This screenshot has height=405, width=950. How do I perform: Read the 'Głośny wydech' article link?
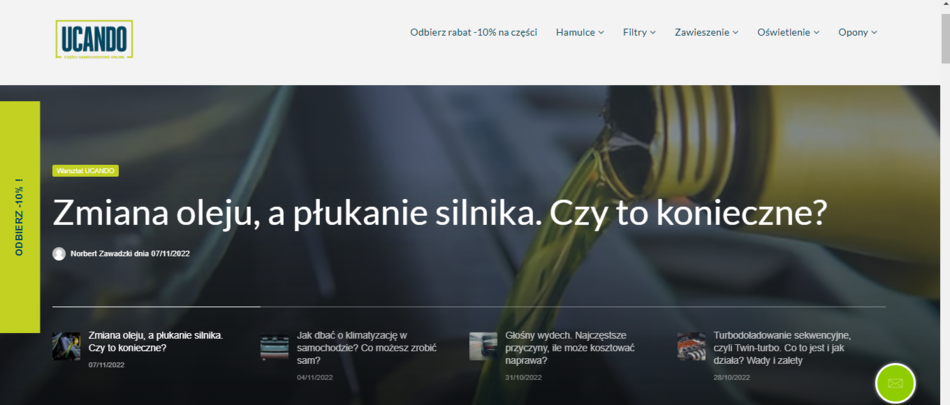(x=570, y=348)
